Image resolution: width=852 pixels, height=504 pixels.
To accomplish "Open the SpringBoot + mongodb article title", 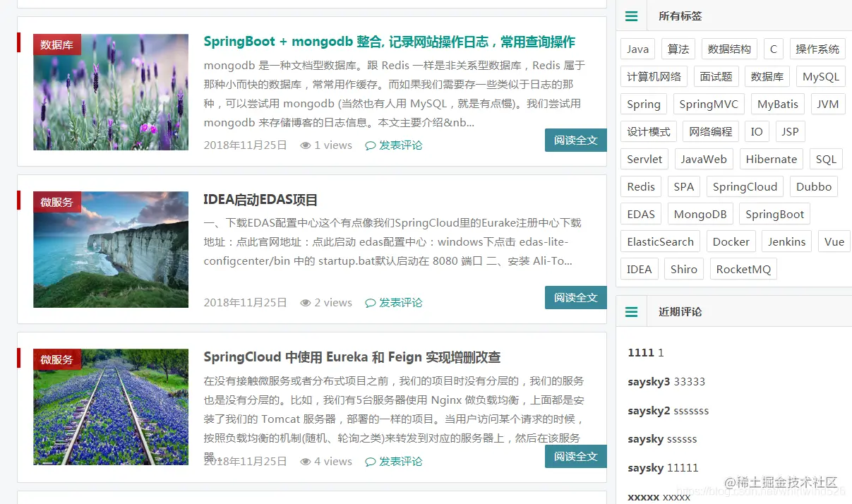I will 390,42.
